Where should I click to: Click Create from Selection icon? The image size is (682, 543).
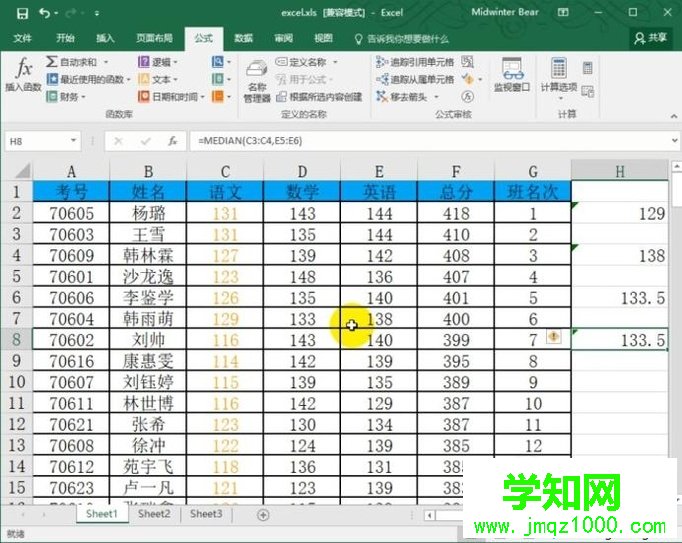pos(281,97)
